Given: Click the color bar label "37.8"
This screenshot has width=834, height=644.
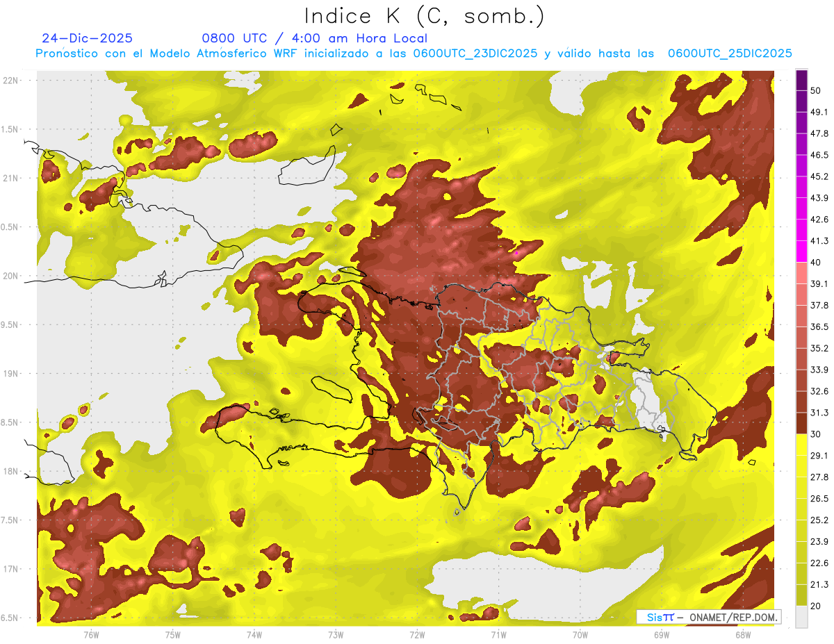Looking at the screenshot, I should click(x=819, y=305).
